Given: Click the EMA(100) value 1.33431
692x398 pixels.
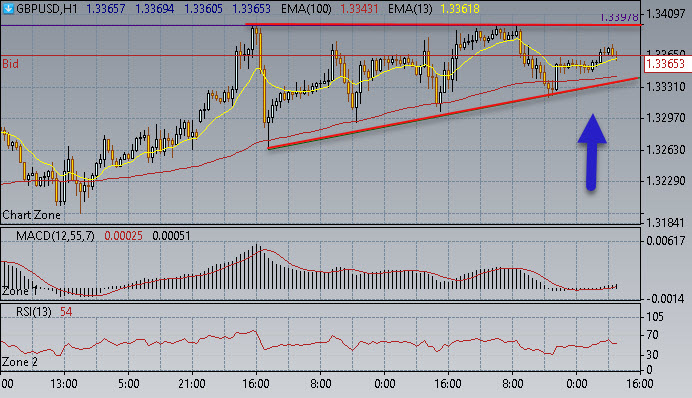Looking at the screenshot, I should (359, 9).
